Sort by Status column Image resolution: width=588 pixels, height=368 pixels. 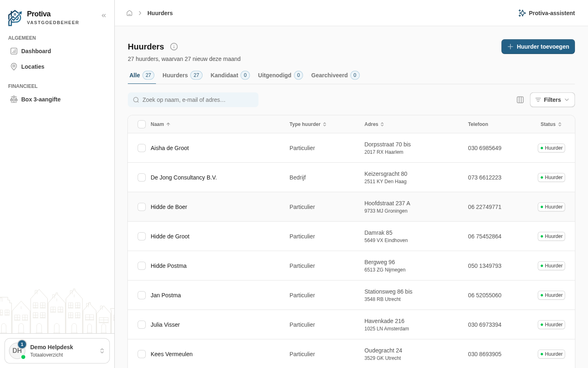[x=551, y=124]
